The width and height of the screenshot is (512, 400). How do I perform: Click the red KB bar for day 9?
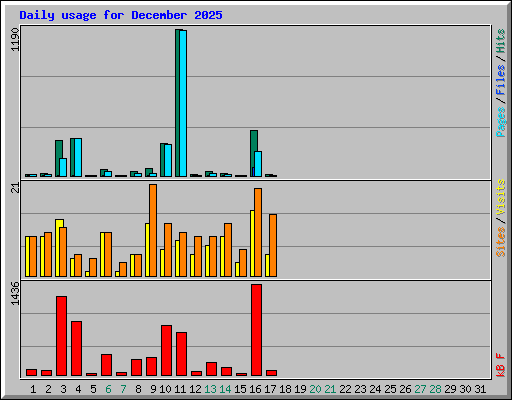[x=151, y=366]
